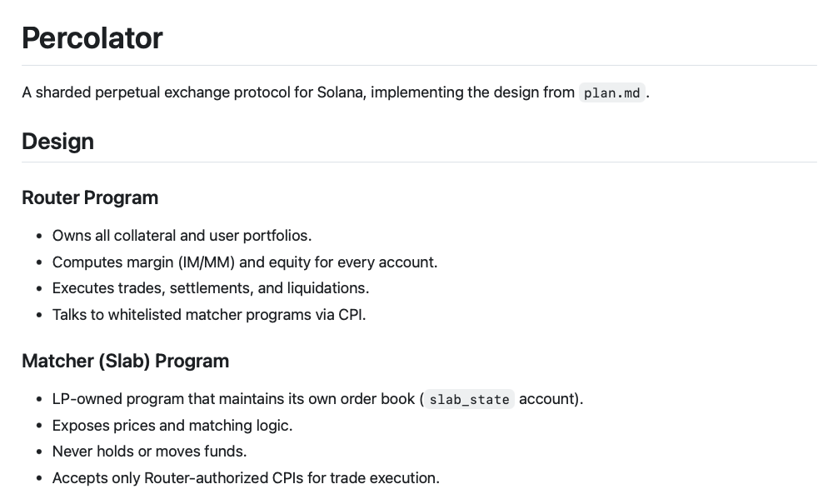Viewport: 833px width, 504px height.
Task: Click the Design section heading
Action: click(x=57, y=142)
